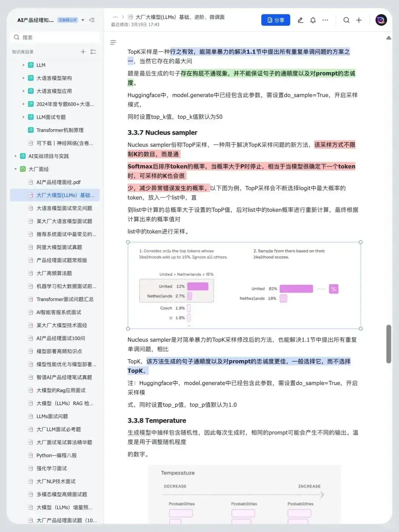The width and height of the screenshot is (399, 532).
Task: Collapse the sidebar with the collapse icon
Action: click(92, 20)
